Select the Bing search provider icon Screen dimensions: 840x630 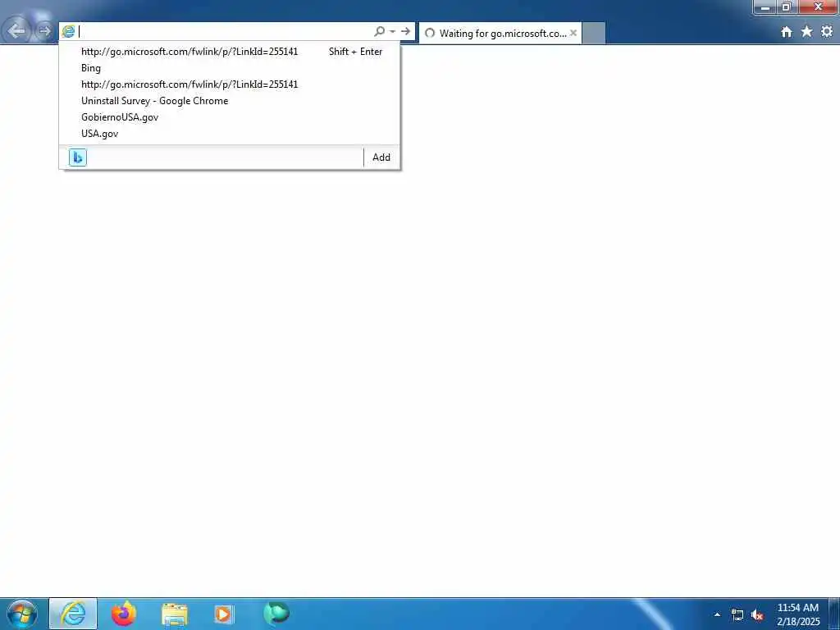point(78,157)
